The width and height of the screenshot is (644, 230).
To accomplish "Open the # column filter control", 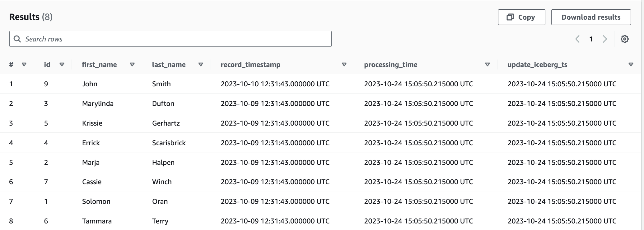I will pyautogui.click(x=24, y=65).
